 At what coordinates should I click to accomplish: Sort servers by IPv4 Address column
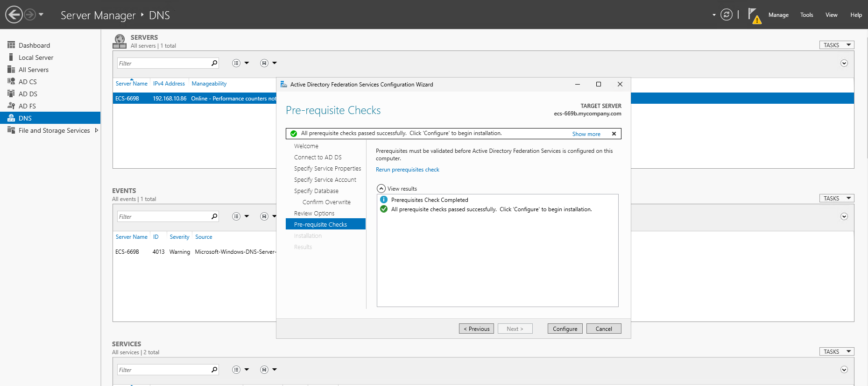click(169, 84)
